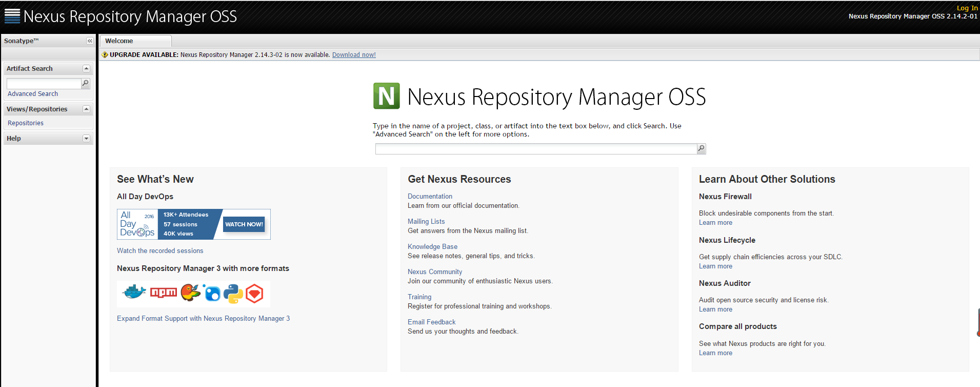Click Learn more under Compare all products

[715, 353]
